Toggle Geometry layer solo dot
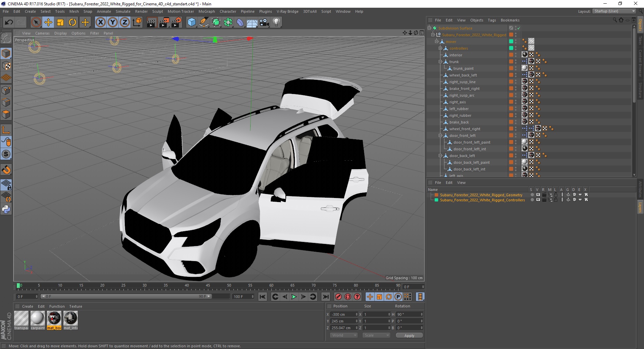 pyautogui.click(x=532, y=195)
